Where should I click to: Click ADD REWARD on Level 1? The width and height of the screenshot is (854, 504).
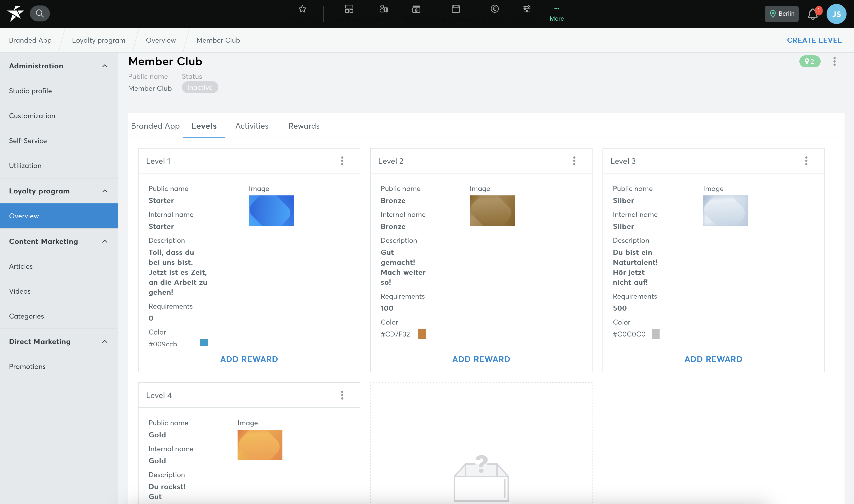pos(249,359)
